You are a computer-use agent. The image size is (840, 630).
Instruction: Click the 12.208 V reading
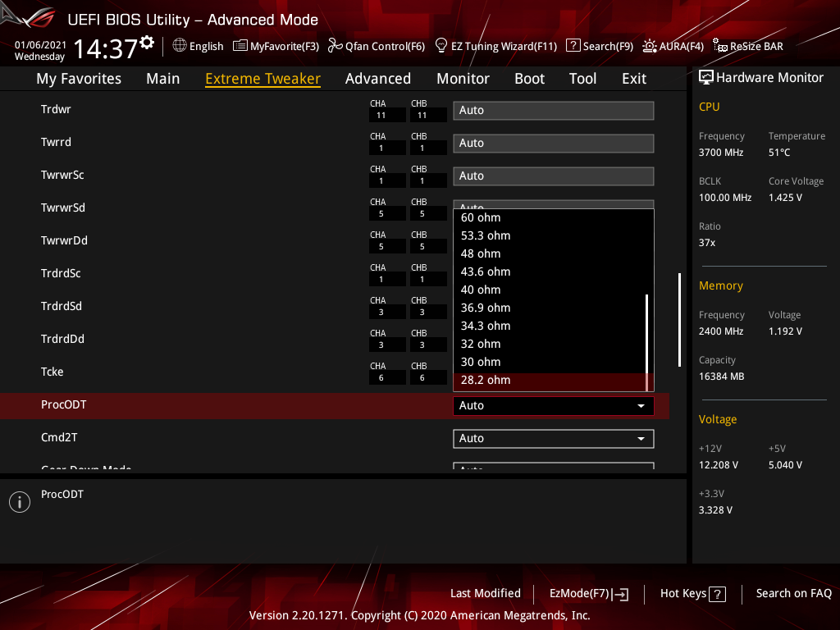coord(718,465)
